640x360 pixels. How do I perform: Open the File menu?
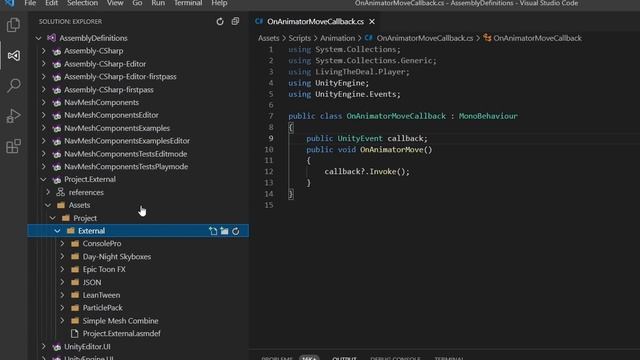point(30,3)
